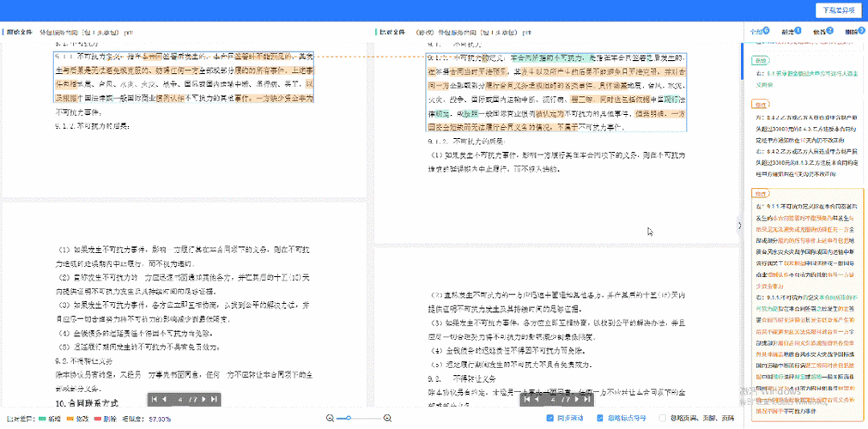
Task: Go to previous page in right document navigator
Action: point(537,399)
